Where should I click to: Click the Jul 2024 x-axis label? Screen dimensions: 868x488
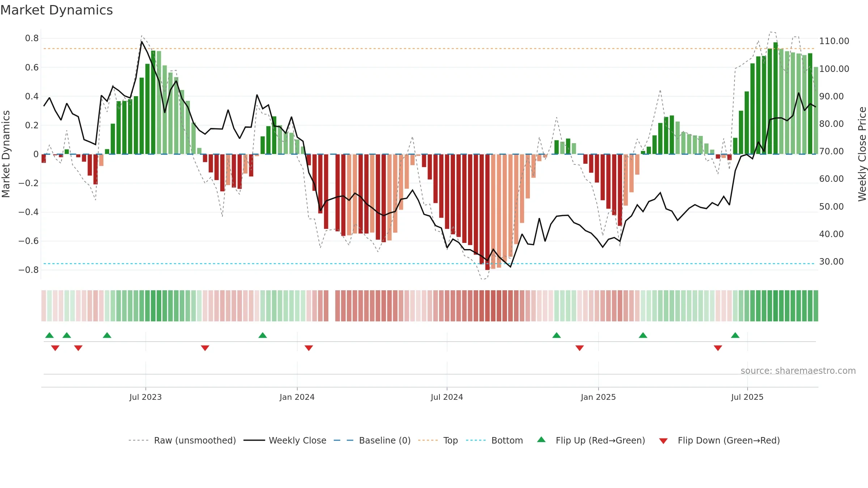(447, 397)
